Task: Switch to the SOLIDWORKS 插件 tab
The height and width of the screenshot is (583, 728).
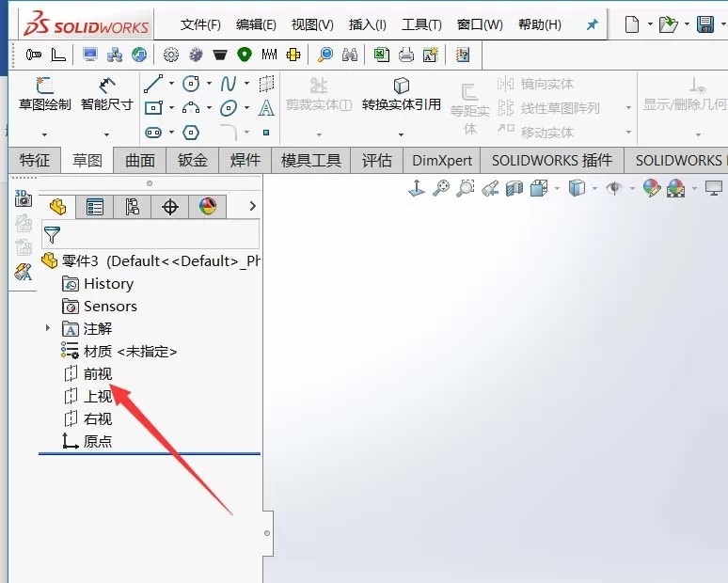Action: [x=552, y=160]
